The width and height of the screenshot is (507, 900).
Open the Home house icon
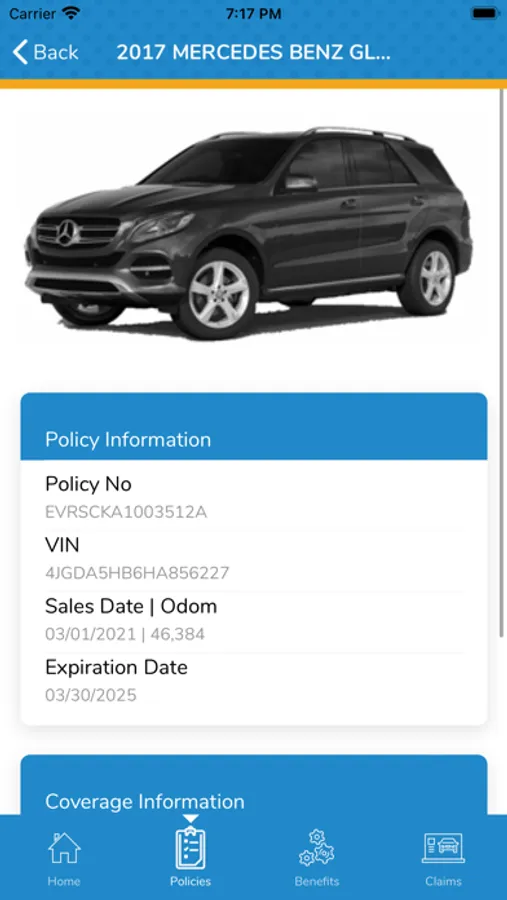[x=64, y=848]
